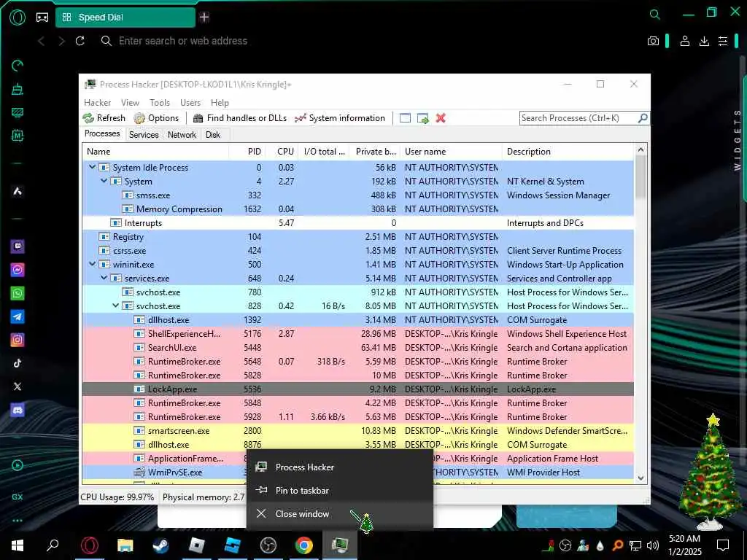Open Instagram in Opera sidebar
The width and height of the screenshot is (747, 560).
18,340
